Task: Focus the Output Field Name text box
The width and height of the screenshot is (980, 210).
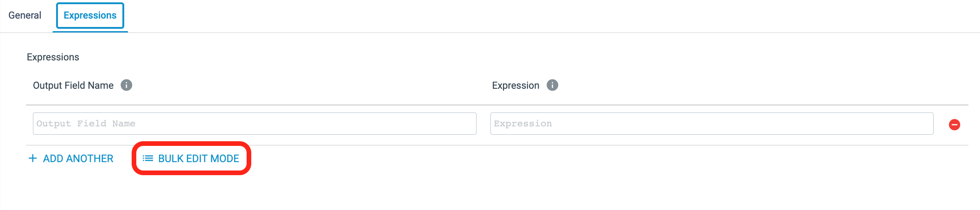Action: (x=255, y=124)
